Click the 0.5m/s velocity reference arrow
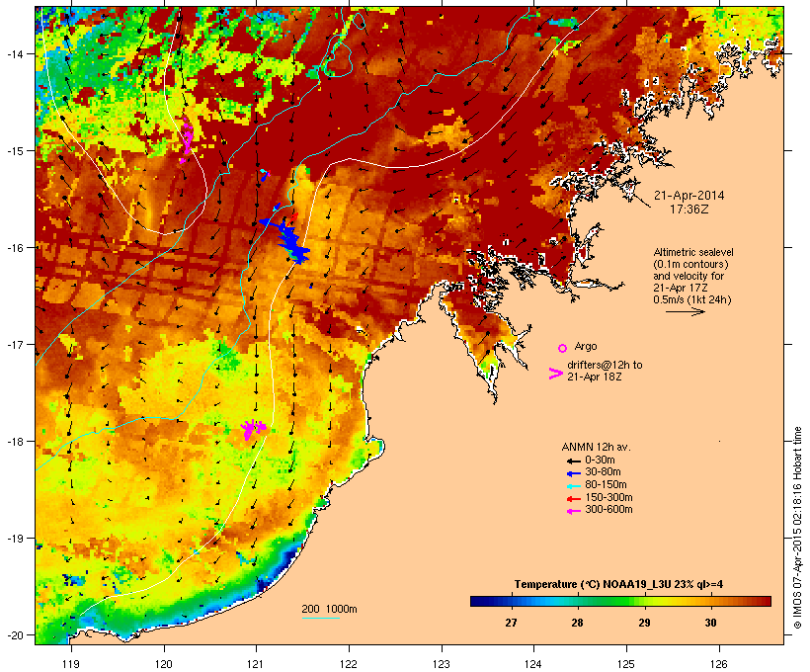The image size is (810, 672). 685,311
